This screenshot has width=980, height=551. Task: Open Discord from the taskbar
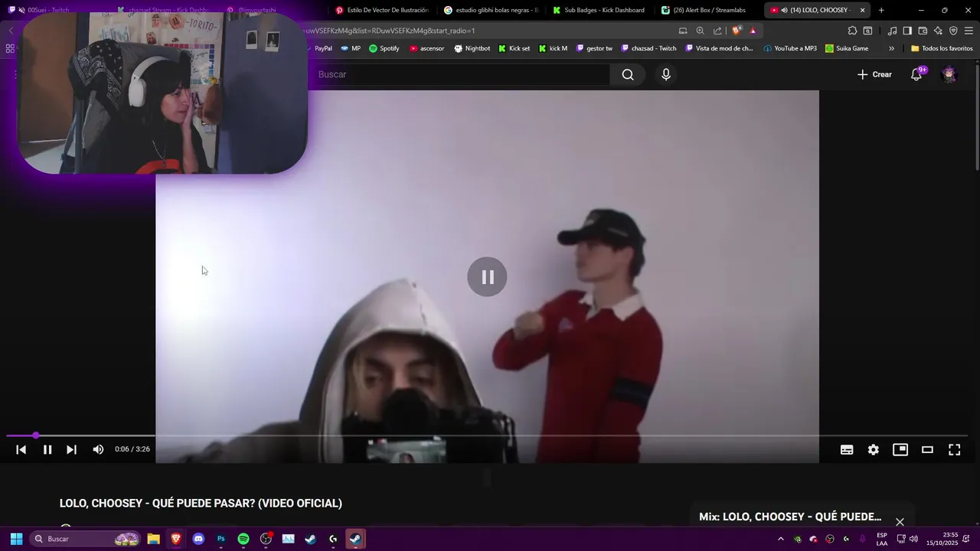point(198,539)
